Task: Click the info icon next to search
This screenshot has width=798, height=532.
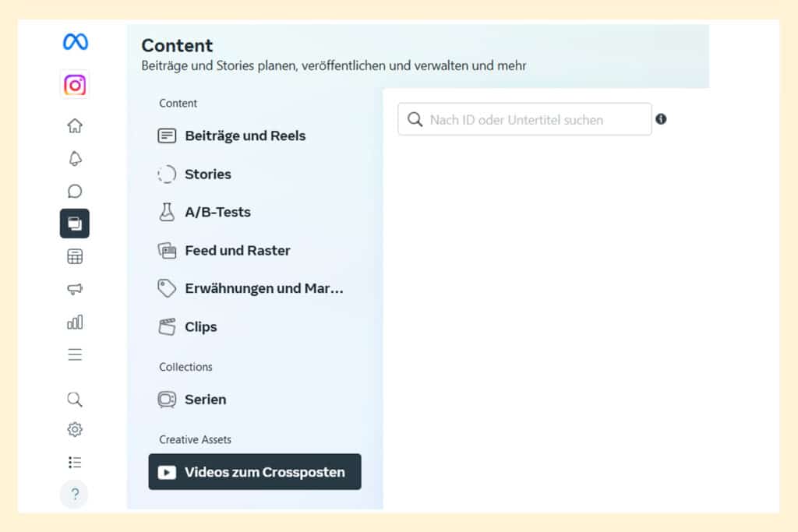Action: (661, 118)
